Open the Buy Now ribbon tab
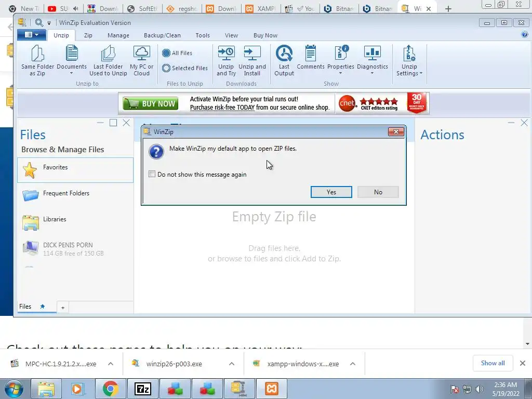The image size is (532, 399). [x=265, y=35]
